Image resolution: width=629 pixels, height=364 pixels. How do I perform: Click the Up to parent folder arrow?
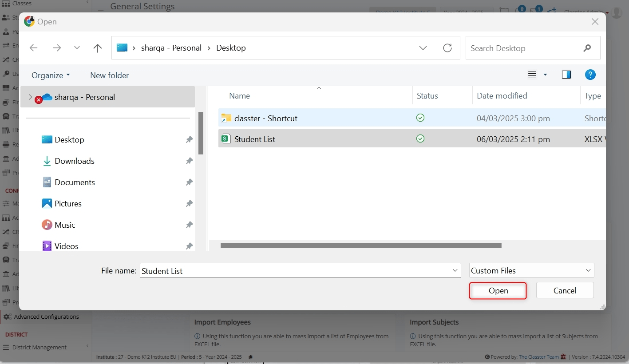98,48
